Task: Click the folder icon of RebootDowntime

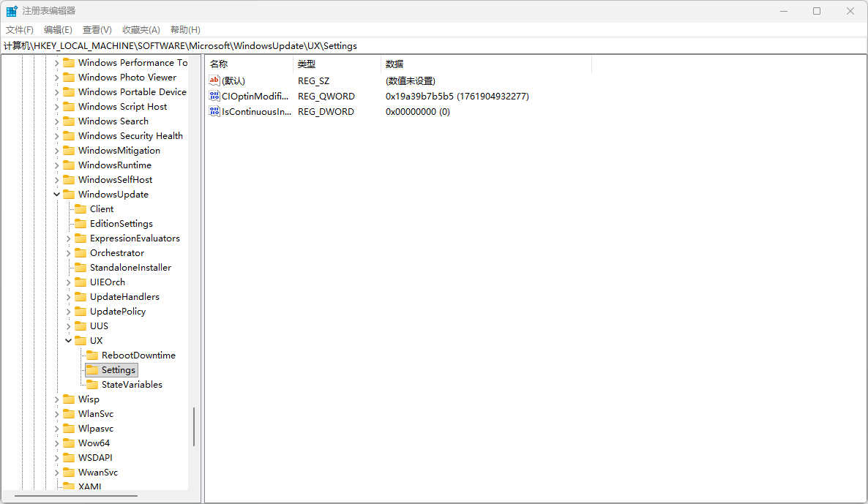Action: point(92,356)
